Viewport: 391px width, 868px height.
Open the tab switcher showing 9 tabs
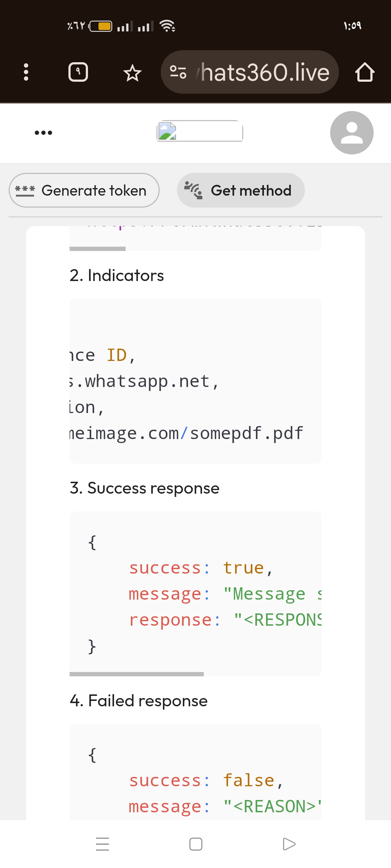(78, 72)
